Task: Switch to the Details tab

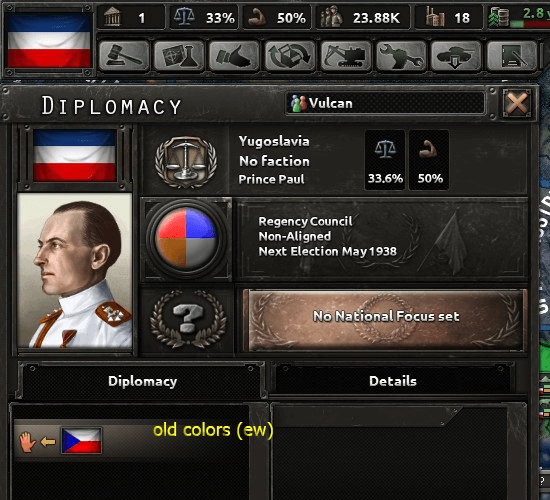Action: [393, 381]
